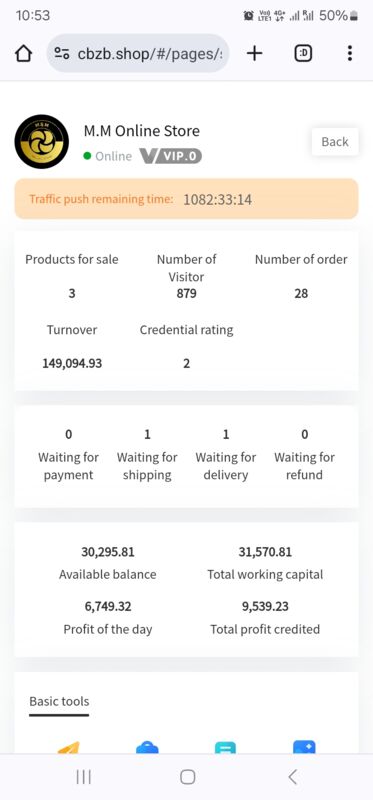
Task: Tap the browser home icon
Action: [x=23, y=54]
